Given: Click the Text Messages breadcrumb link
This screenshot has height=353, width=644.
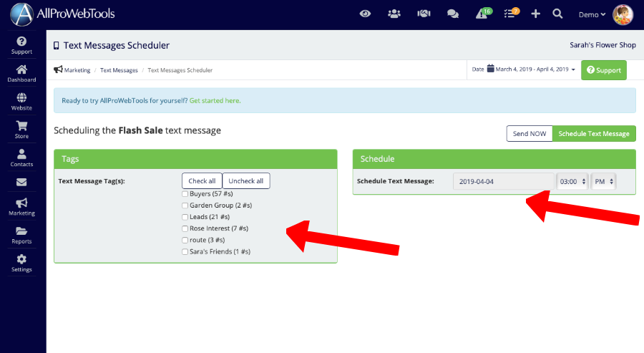Looking at the screenshot, I should coord(119,70).
